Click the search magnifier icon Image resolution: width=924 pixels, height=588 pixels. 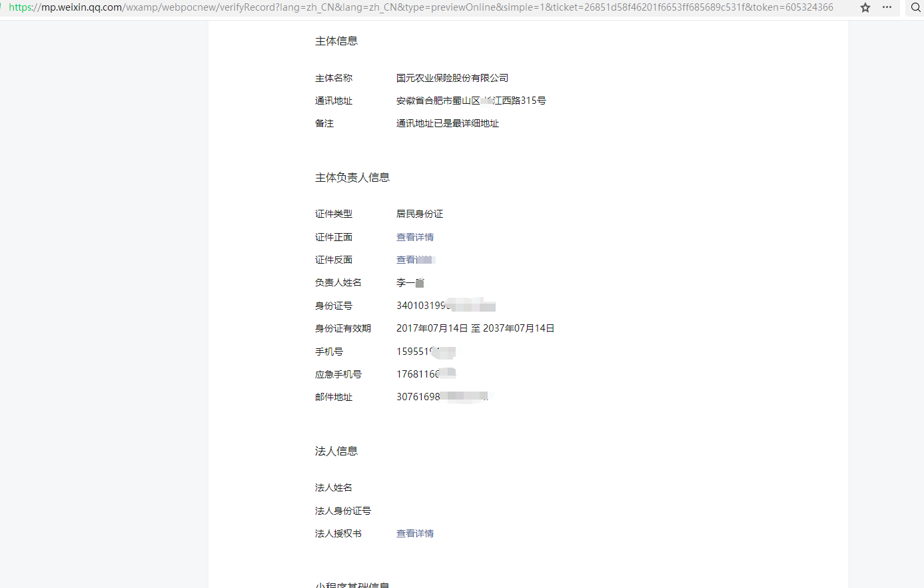(916, 7)
